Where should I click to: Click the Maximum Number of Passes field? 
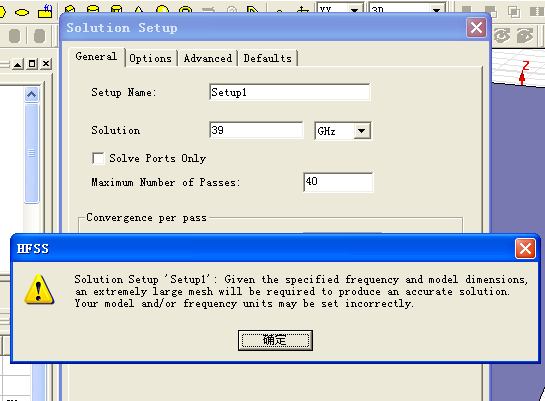[x=338, y=182]
